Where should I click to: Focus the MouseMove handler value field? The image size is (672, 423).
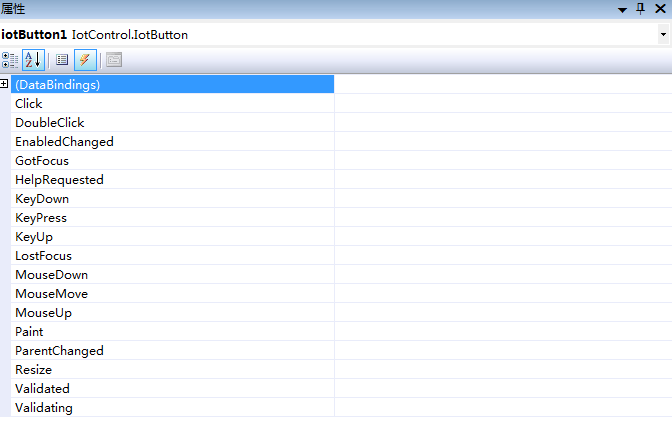503,294
